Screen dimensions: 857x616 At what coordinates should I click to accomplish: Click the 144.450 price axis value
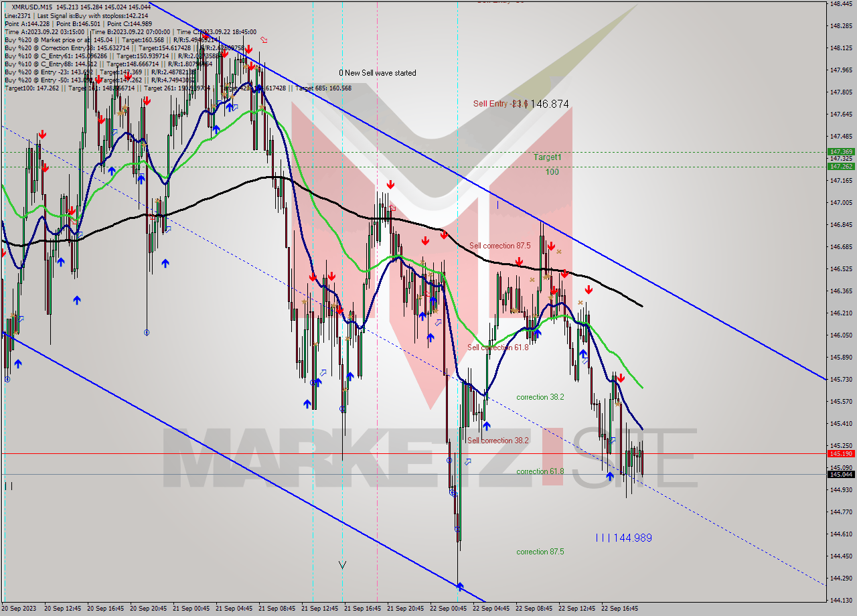click(840, 556)
